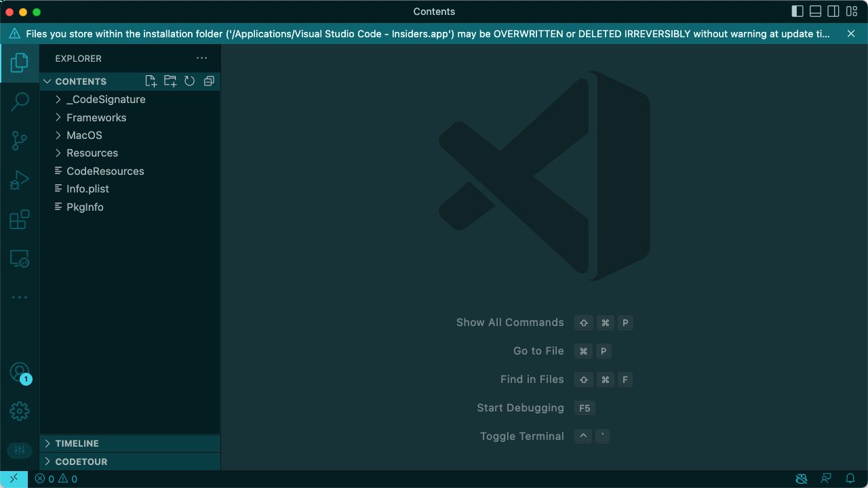Open Explorer views and more actions menu
Viewport: 868px width, 488px height.
[x=202, y=58]
